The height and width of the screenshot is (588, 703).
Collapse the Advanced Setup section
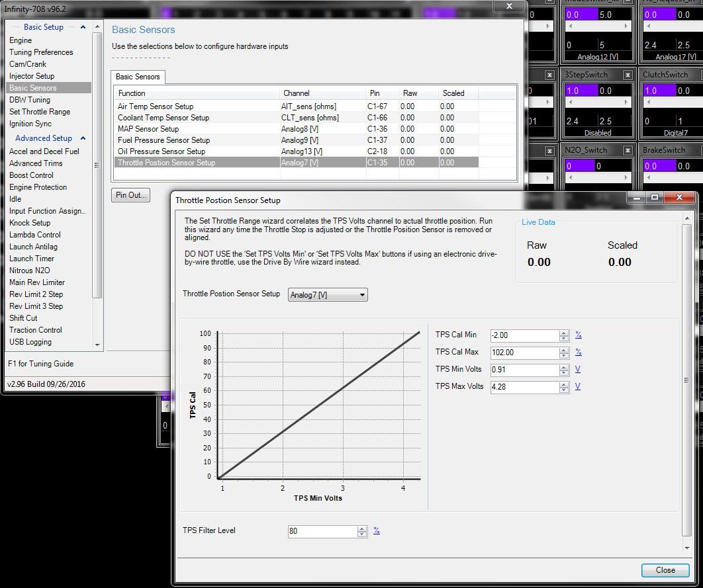[x=83, y=138]
